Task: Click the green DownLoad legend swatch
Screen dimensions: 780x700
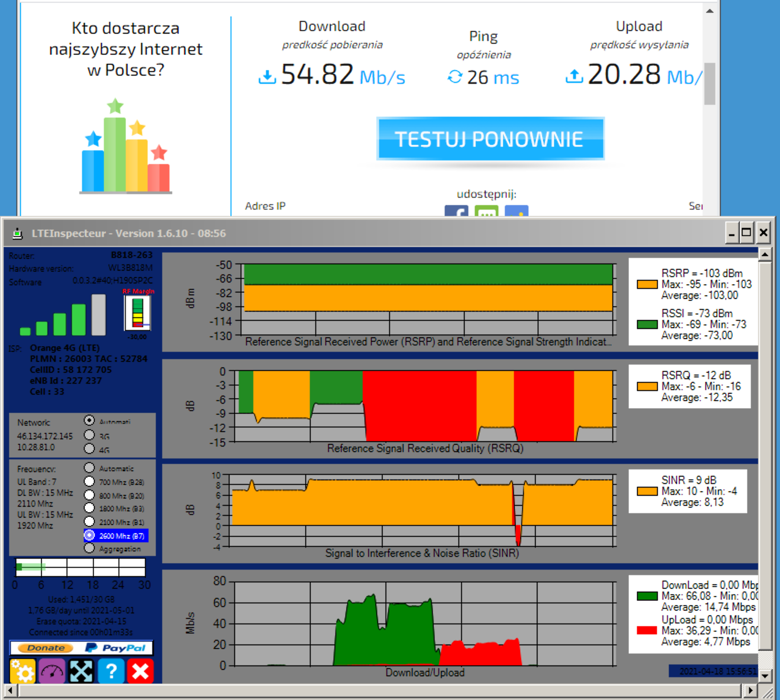Action: (x=647, y=596)
